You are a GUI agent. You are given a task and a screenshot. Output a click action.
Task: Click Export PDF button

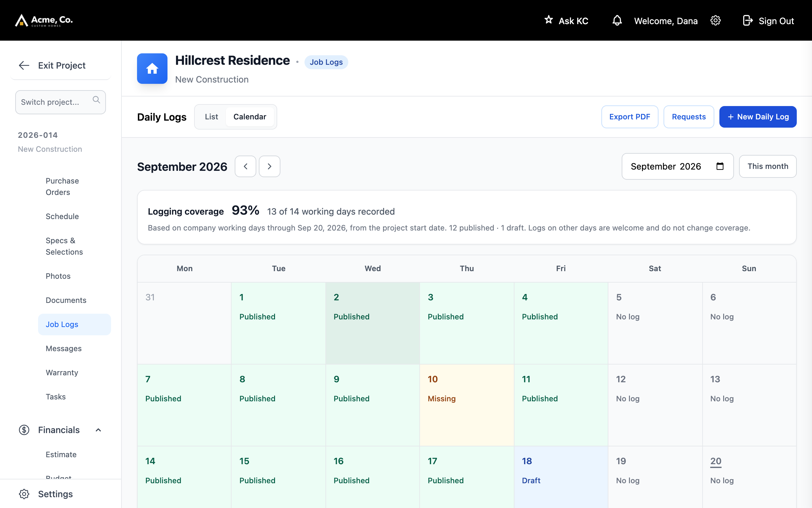point(630,117)
